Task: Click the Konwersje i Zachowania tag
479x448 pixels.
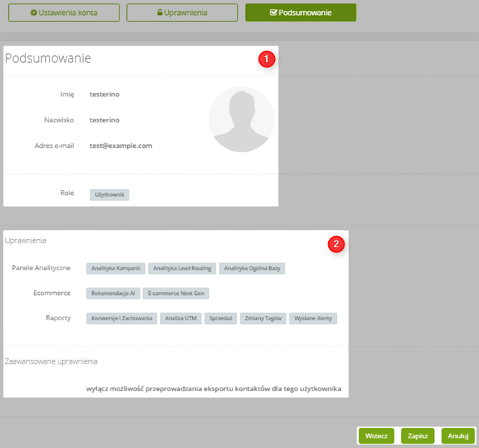Action: (x=122, y=318)
